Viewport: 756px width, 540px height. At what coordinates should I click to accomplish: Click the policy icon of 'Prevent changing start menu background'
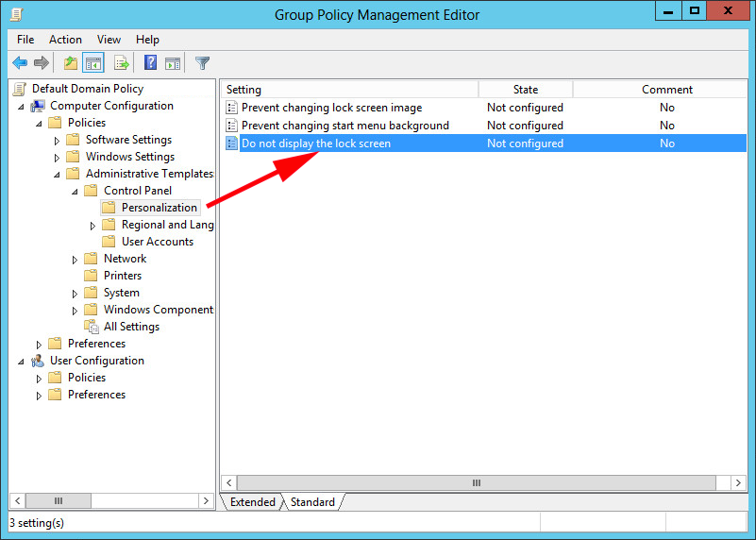click(232, 126)
